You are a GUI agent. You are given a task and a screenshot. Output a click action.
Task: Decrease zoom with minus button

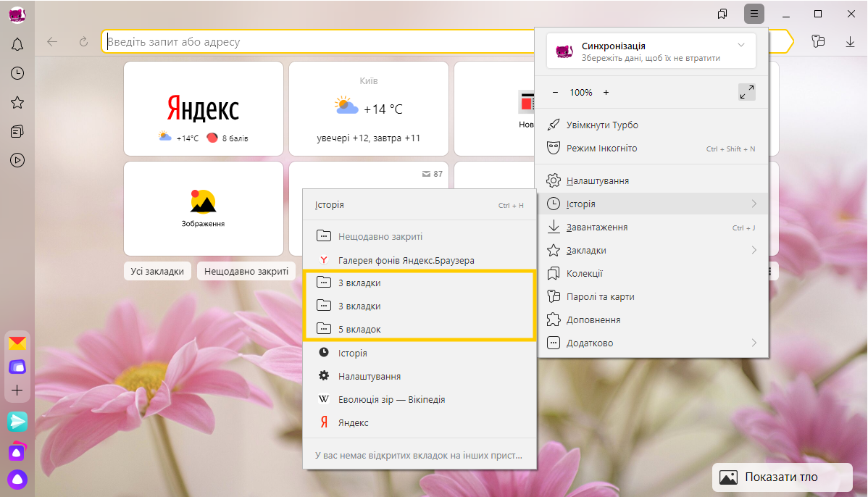(555, 93)
